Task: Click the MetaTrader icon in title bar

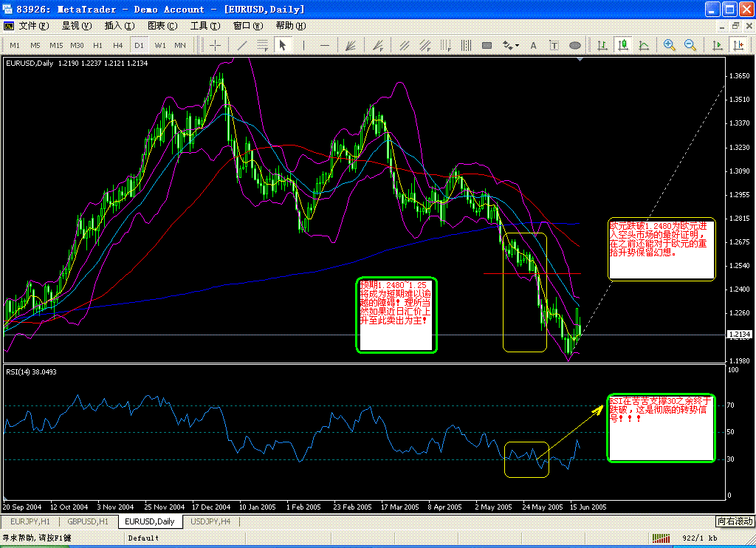Action: click(x=7, y=9)
